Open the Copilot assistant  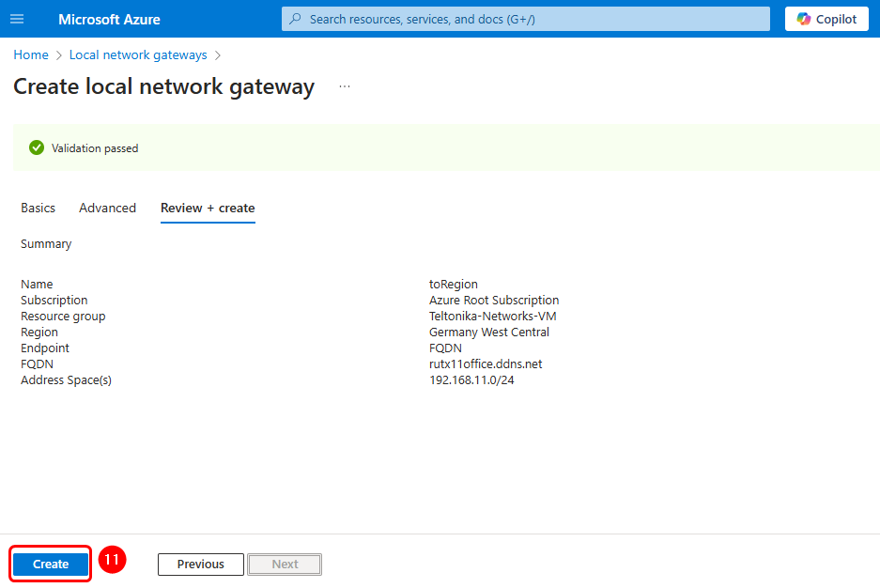point(826,19)
